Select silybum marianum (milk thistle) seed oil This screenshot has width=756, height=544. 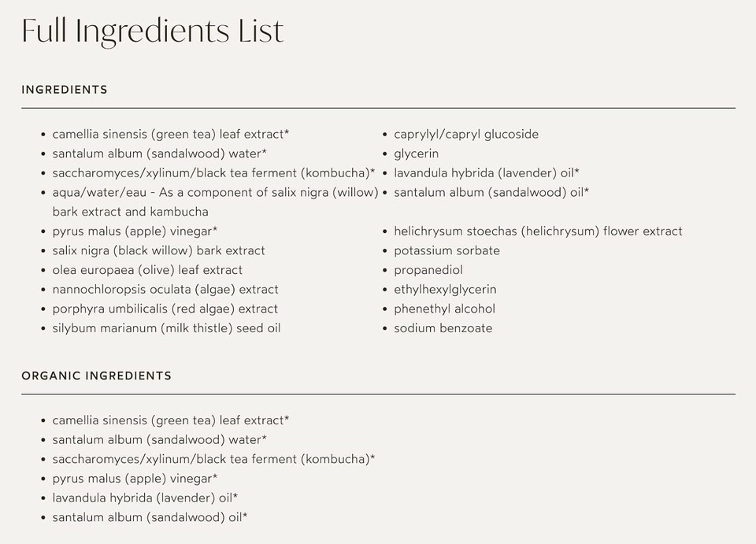[166, 328]
